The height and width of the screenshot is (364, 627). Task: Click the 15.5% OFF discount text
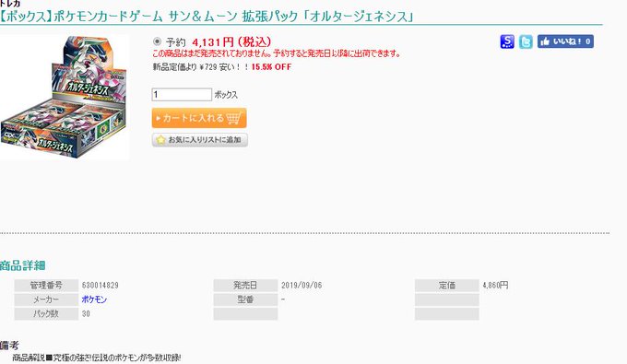(271, 67)
